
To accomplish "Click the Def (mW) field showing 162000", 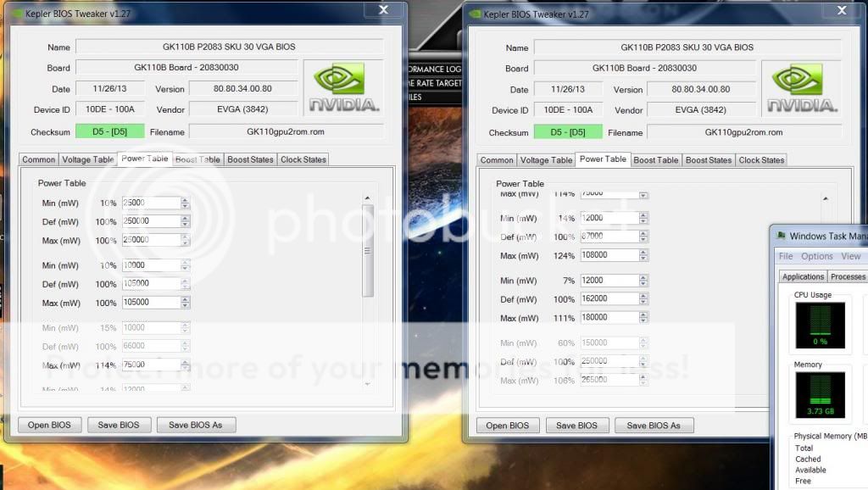I will [609, 298].
